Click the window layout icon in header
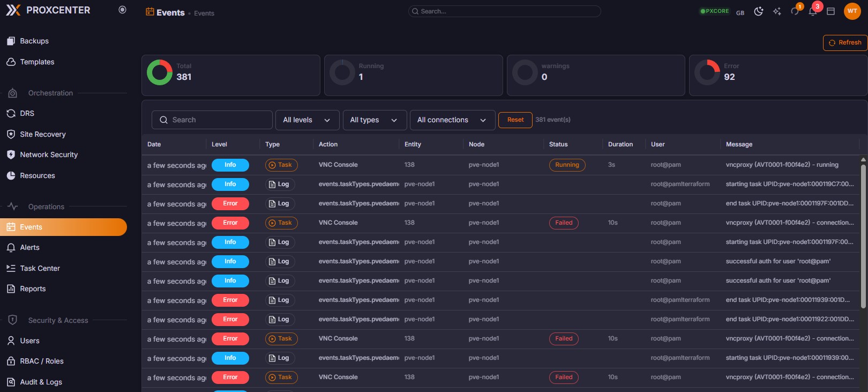This screenshot has width=868, height=392. (830, 11)
